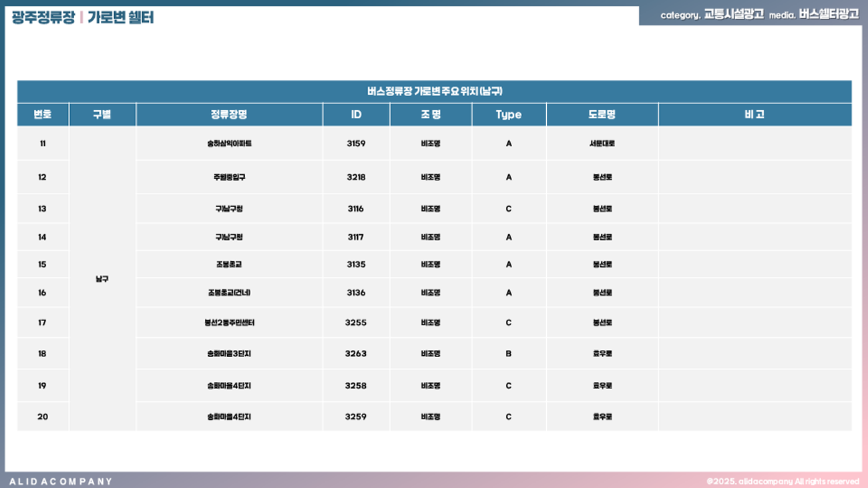The height and width of the screenshot is (488, 868).
Task: Click the 가로변 쉘터 heading
Action: click(x=121, y=17)
